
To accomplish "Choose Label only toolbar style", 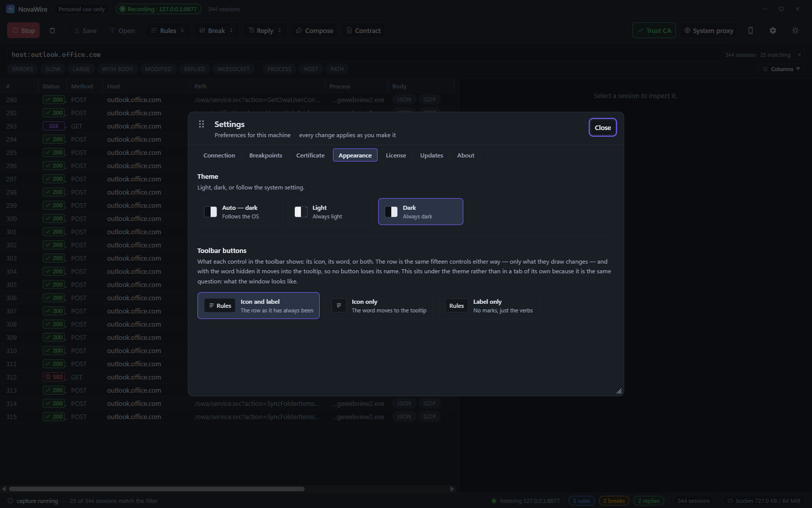I will (489, 305).
